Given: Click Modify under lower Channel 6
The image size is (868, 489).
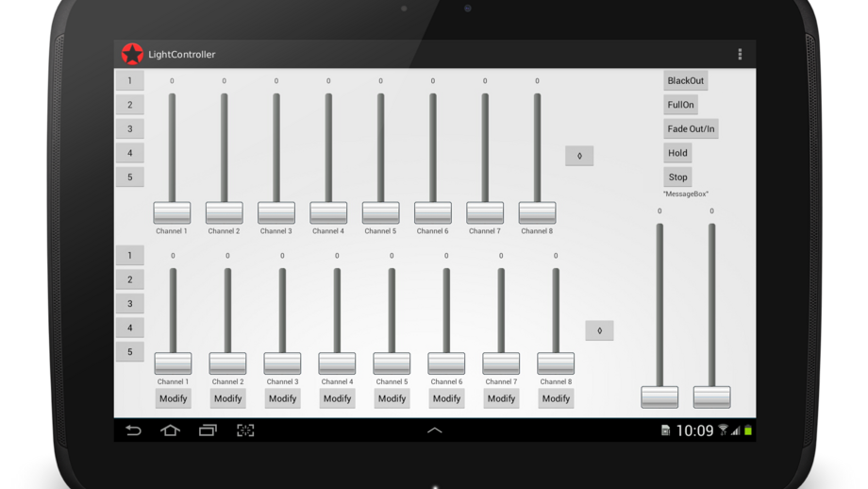Looking at the screenshot, I should click(x=446, y=398).
